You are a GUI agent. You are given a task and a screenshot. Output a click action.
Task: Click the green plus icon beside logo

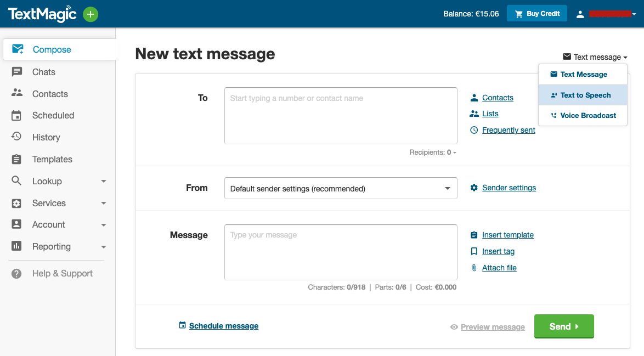[91, 14]
